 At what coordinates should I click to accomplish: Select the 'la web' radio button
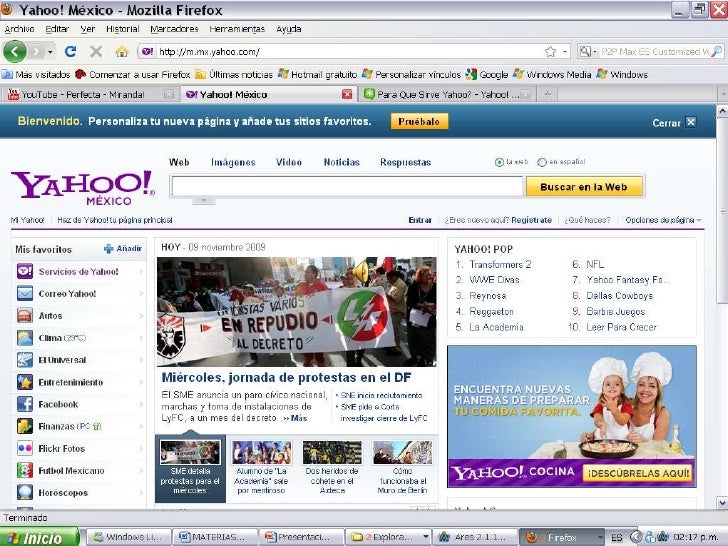(499, 162)
